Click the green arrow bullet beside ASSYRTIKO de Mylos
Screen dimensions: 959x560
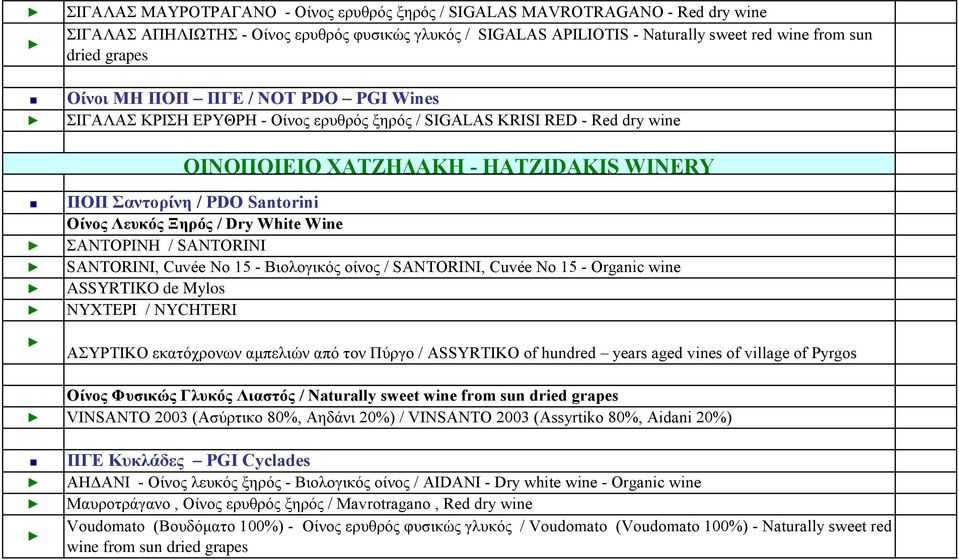34,289
